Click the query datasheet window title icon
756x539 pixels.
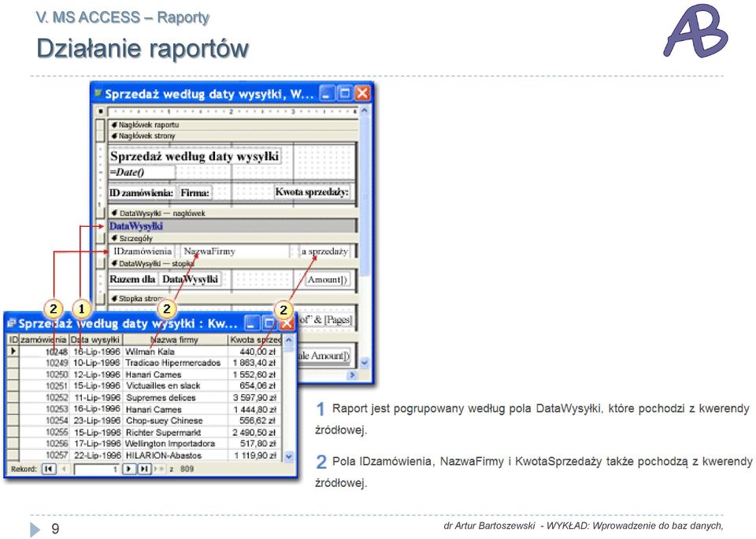tap(12, 323)
